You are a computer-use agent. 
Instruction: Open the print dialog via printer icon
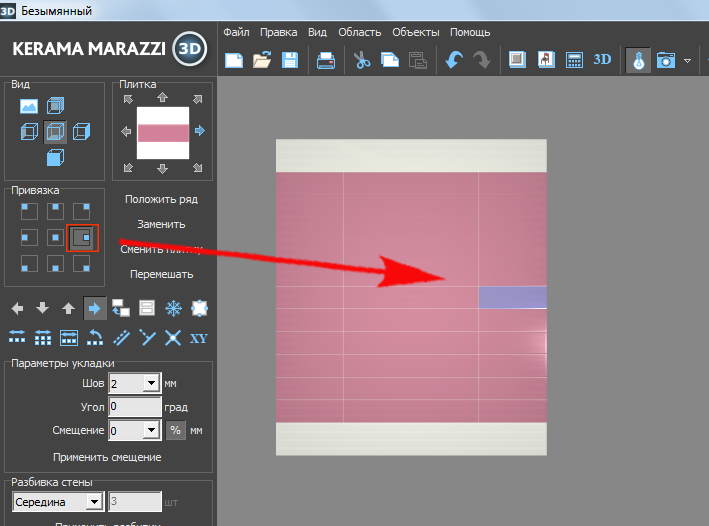(x=326, y=60)
